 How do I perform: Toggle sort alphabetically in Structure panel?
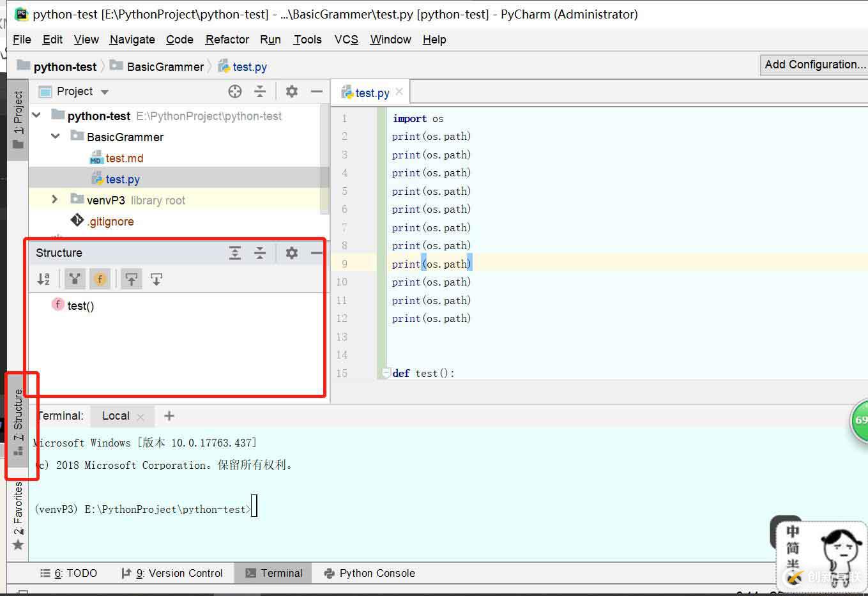click(x=43, y=279)
